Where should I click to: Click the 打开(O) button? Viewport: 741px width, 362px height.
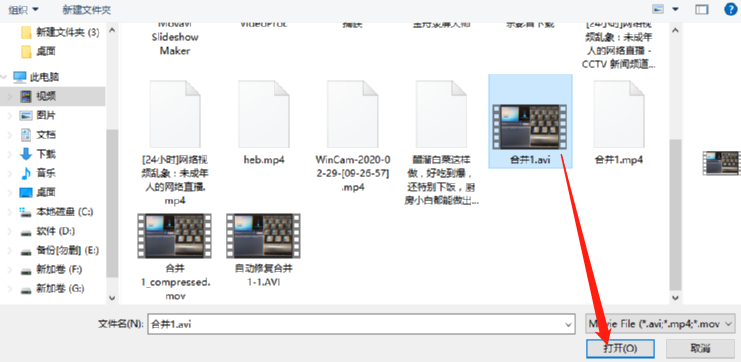click(620, 348)
